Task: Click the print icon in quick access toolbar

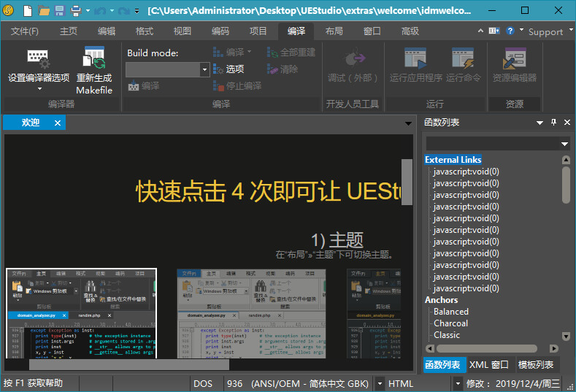Action: tap(76, 11)
